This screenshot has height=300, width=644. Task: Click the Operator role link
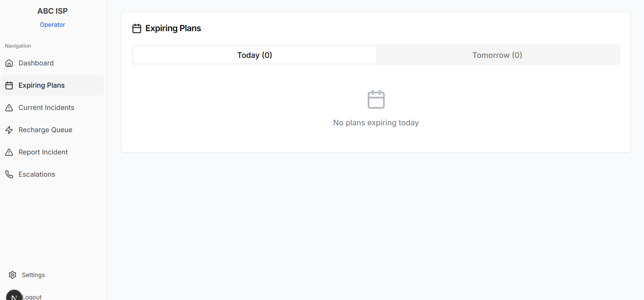click(x=52, y=25)
